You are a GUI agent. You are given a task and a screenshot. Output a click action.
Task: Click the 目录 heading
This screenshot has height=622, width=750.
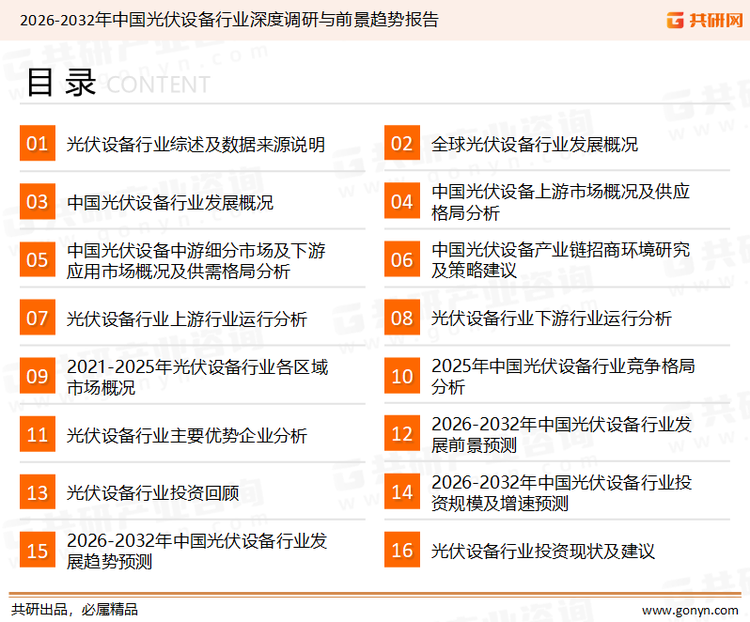coord(61,83)
